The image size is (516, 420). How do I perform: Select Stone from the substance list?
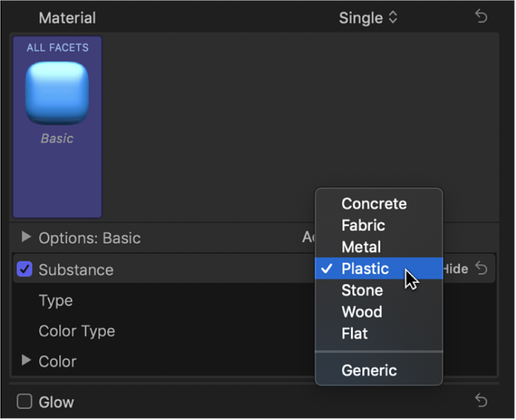[361, 291]
